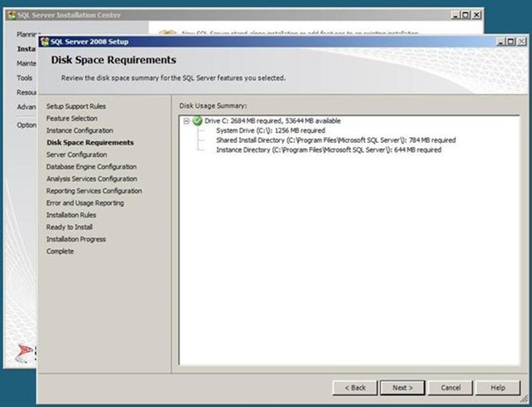Click the setup window resize grip
The height and width of the screenshot is (407, 532).
(x=524, y=399)
